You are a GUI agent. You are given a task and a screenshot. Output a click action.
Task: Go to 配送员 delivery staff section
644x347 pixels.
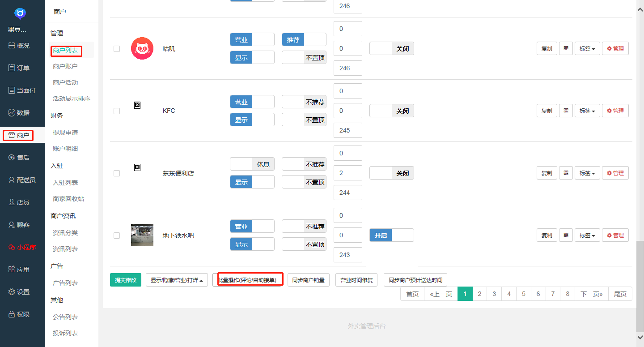click(x=22, y=180)
